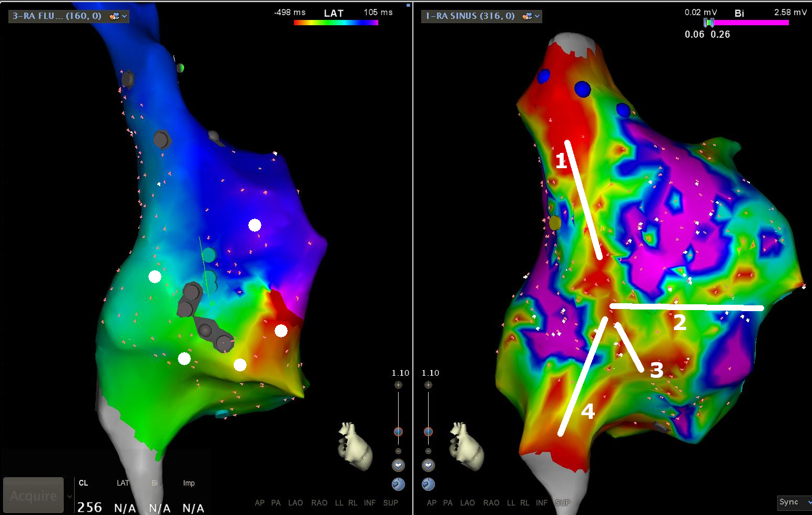
Task: Click the minus icon on the right map zoom slider
Action: (x=428, y=451)
